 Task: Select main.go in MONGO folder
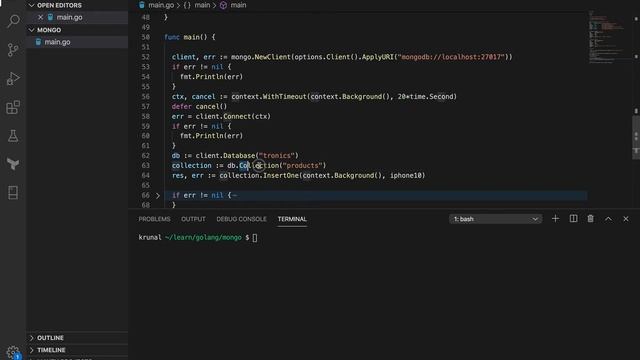tap(57, 42)
